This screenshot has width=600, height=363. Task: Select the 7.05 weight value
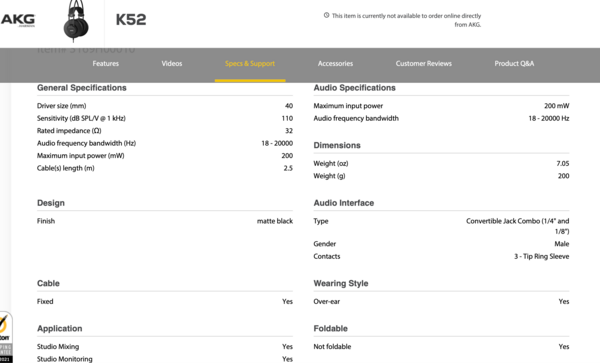coord(562,163)
